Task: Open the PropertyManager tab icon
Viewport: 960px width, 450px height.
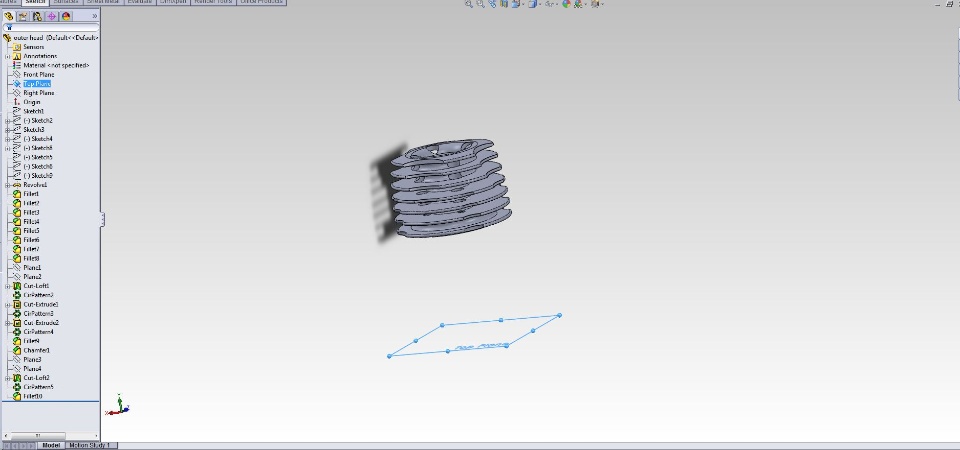Action: (x=23, y=17)
